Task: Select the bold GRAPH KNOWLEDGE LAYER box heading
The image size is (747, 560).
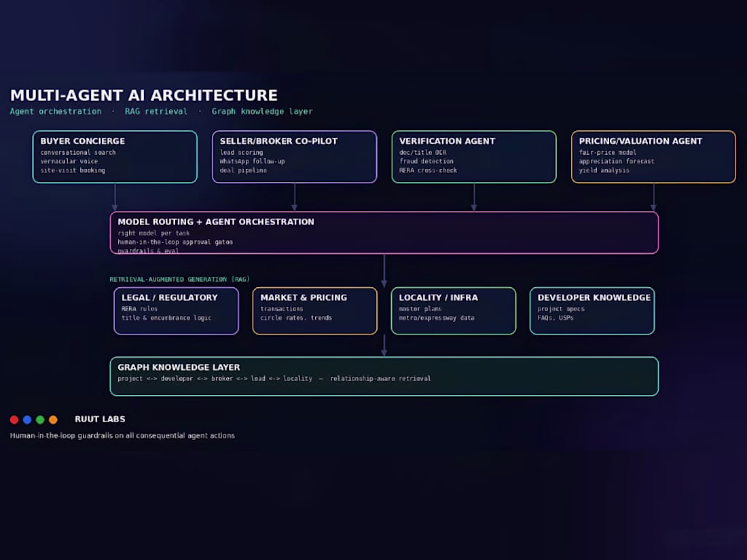Action: click(179, 368)
